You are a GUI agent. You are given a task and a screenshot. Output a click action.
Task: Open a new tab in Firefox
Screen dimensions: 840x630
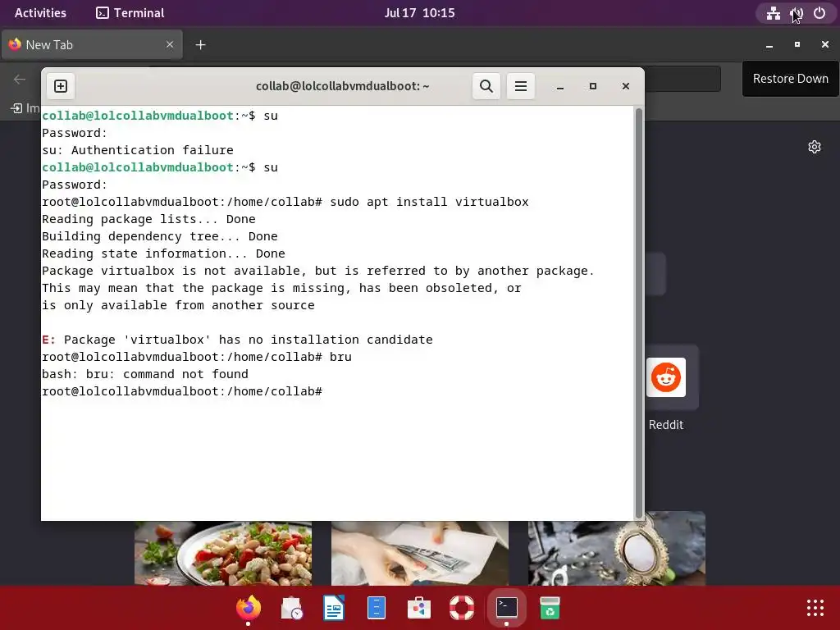[200, 45]
